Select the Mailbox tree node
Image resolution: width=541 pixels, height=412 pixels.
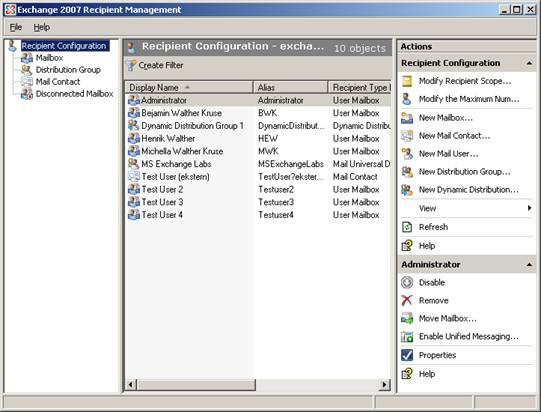point(49,58)
